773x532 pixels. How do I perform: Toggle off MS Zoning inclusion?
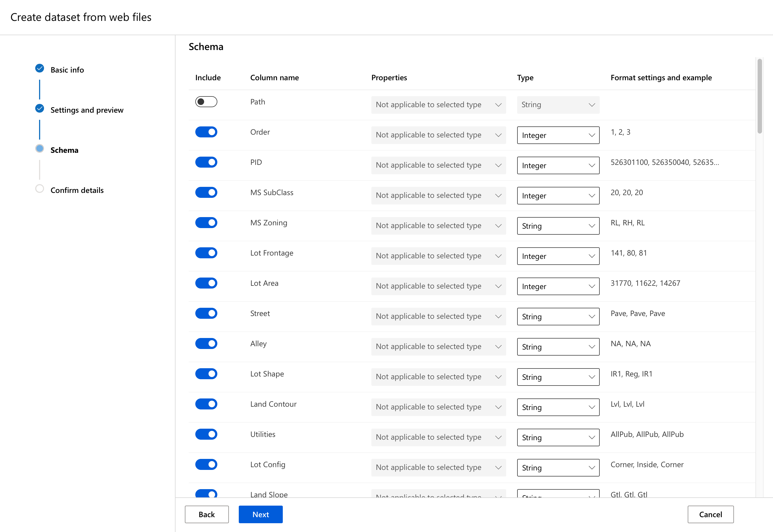coord(206,223)
